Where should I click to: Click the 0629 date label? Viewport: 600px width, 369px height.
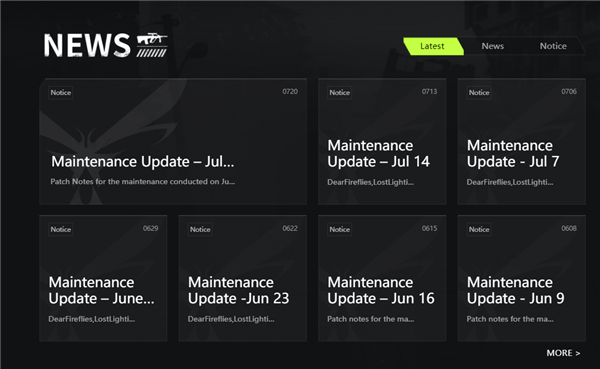tap(150, 228)
